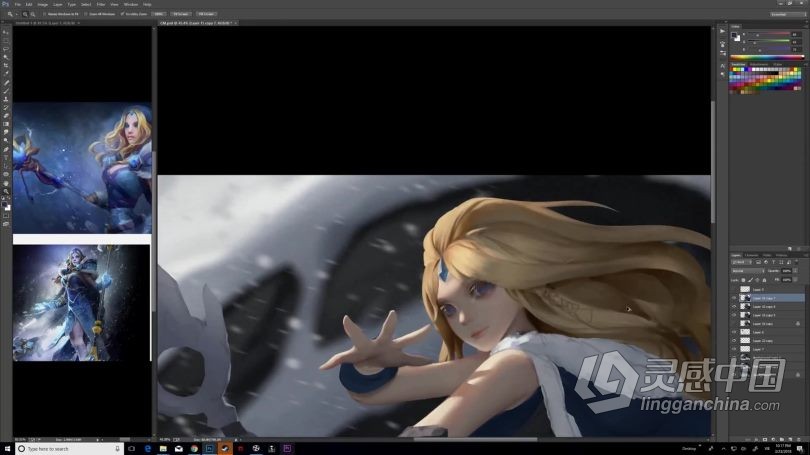Select the Healing Brush tool
This screenshot has width=810, height=455.
tap(6, 83)
